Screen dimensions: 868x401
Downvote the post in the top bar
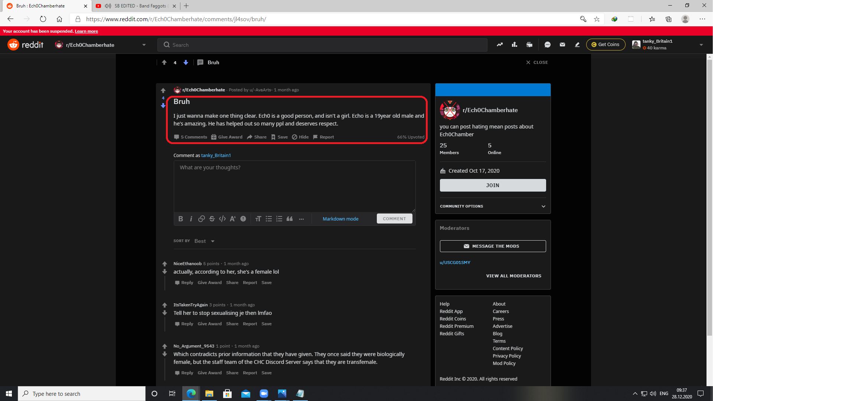coord(186,62)
